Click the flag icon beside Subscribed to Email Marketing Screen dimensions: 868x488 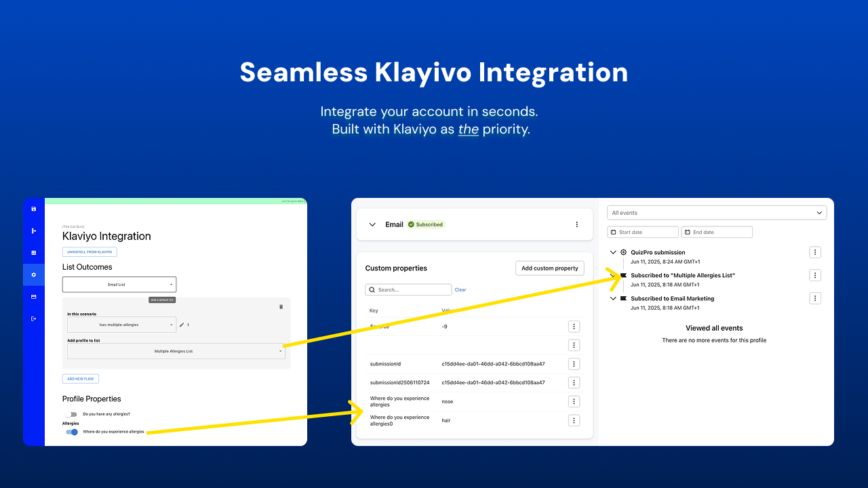[623, 298]
